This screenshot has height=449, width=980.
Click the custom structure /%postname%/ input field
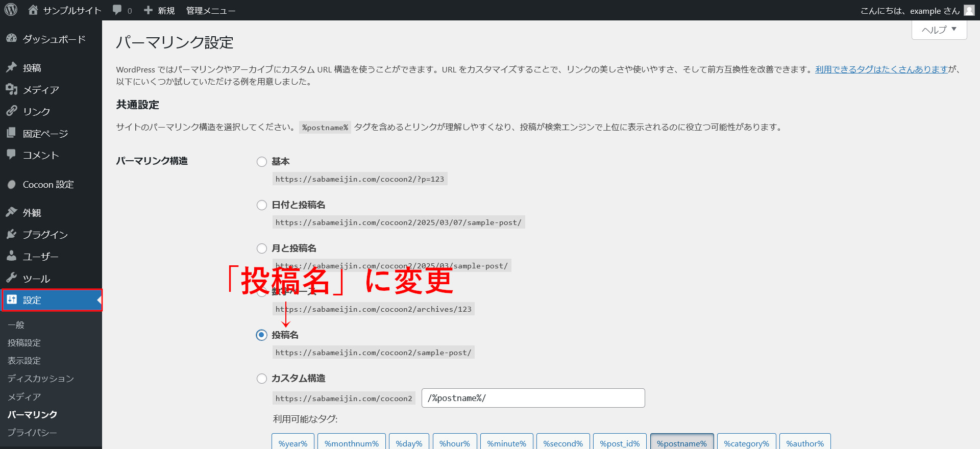(533, 398)
